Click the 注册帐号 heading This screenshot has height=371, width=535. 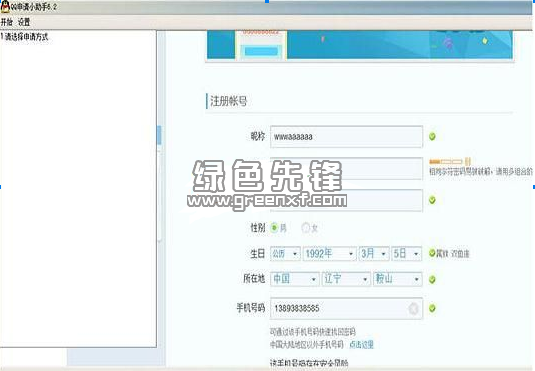coord(228,101)
